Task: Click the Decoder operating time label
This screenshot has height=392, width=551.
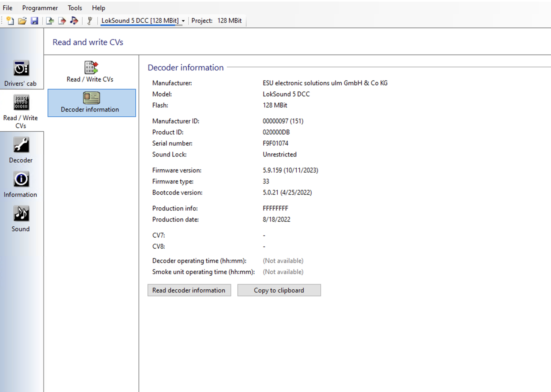Action: [x=199, y=261]
